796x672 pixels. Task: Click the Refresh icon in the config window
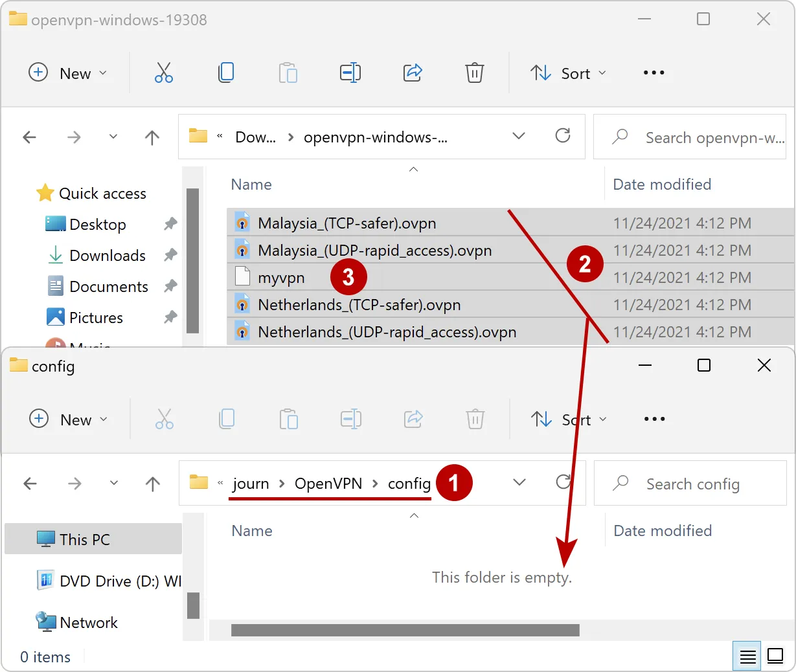[x=563, y=483]
